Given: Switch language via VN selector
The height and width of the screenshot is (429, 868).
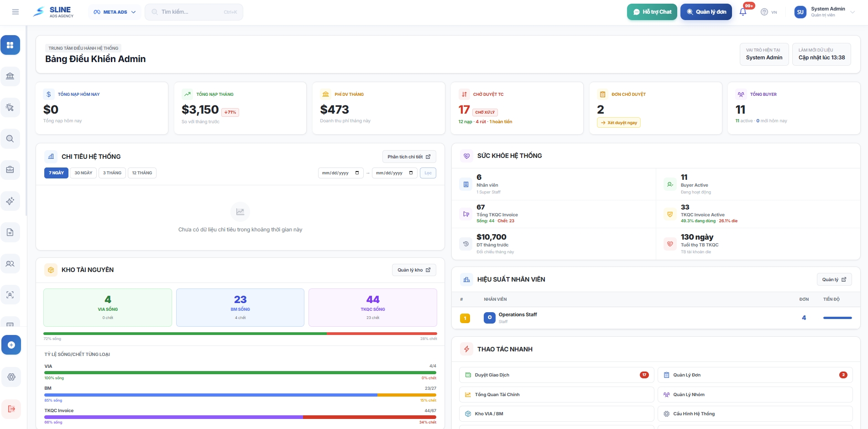Looking at the screenshot, I should [774, 12].
